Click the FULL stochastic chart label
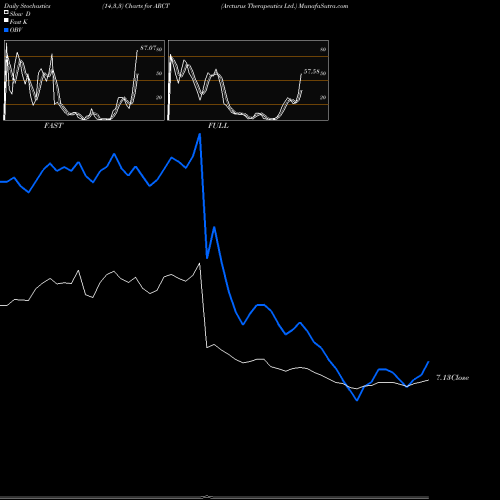 pyautogui.click(x=218, y=126)
